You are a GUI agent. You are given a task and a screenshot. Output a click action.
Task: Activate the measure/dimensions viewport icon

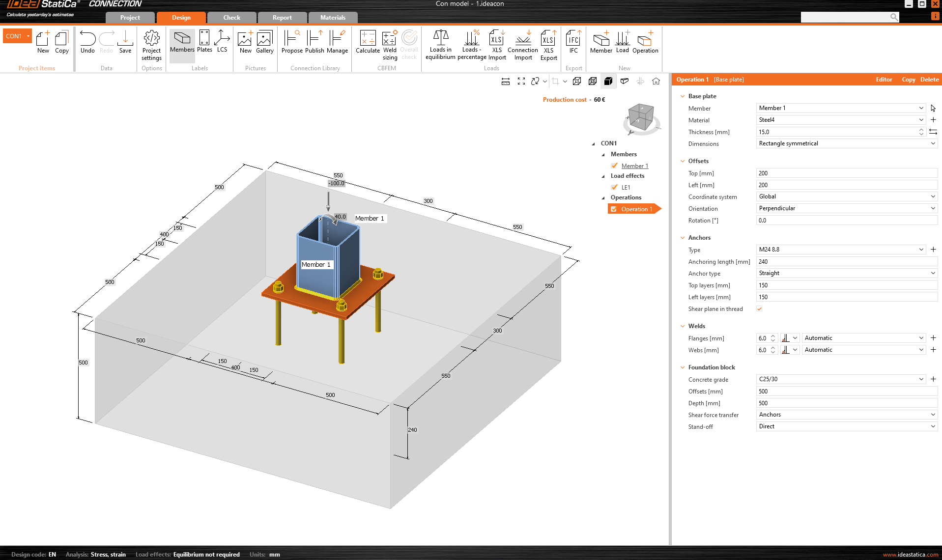click(506, 81)
